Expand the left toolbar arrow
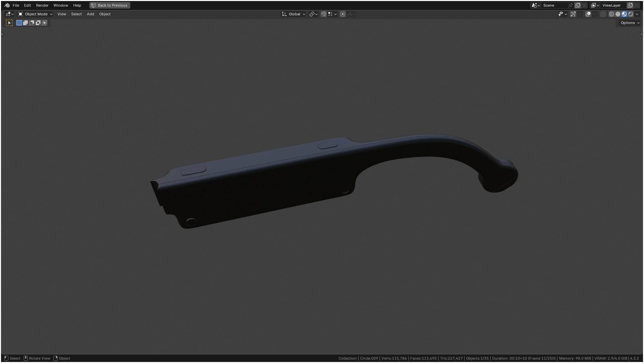This screenshot has width=644, height=363. [x=2, y=34]
